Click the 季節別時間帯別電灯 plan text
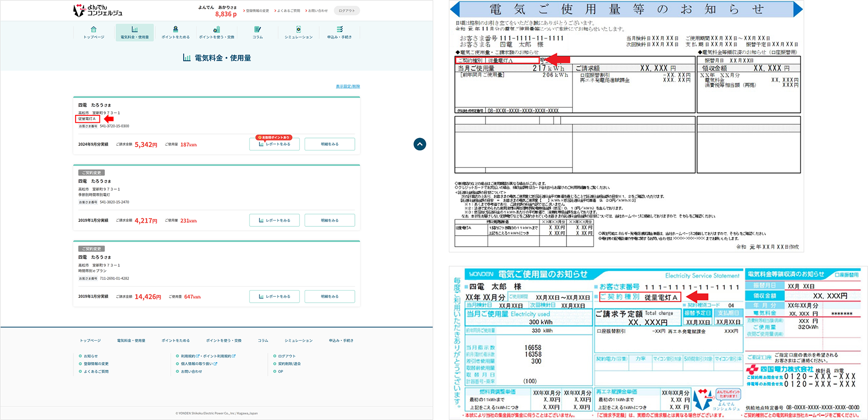Image resolution: width=868 pixels, height=420 pixels. click(x=94, y=195)
